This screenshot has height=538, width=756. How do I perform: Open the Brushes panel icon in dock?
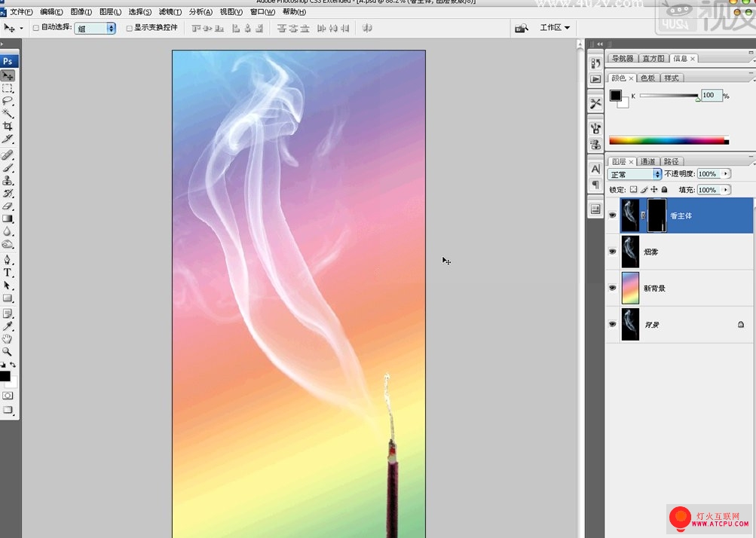[595, 128]
